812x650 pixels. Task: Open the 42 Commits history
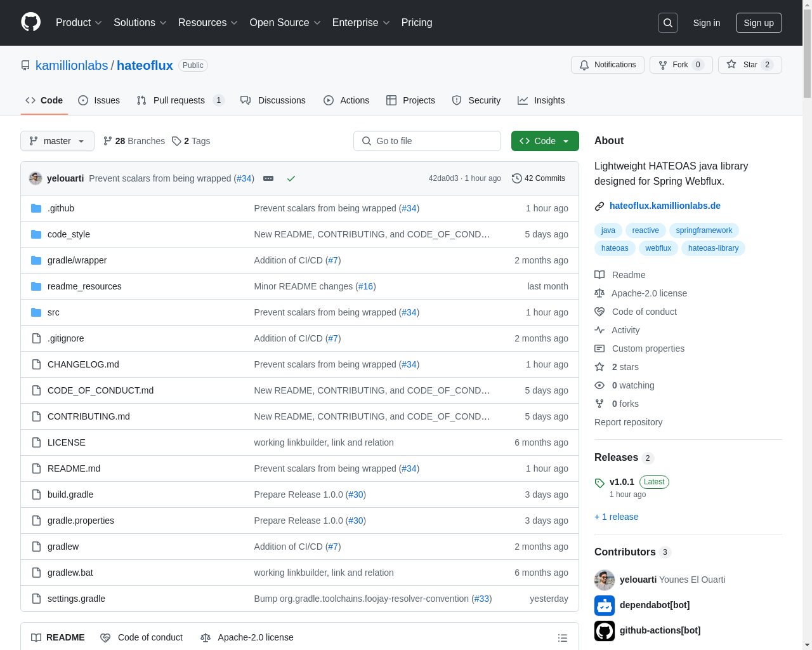(539, 178)
